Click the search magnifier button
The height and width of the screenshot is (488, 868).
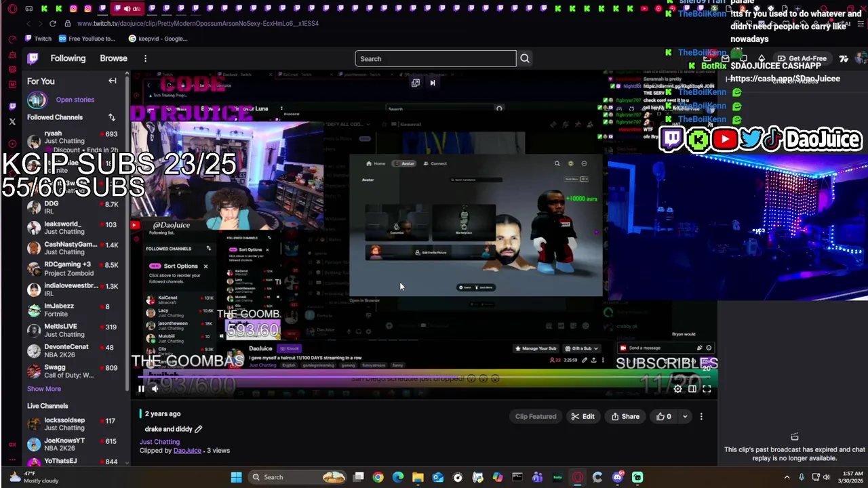(x=525, y=59)
